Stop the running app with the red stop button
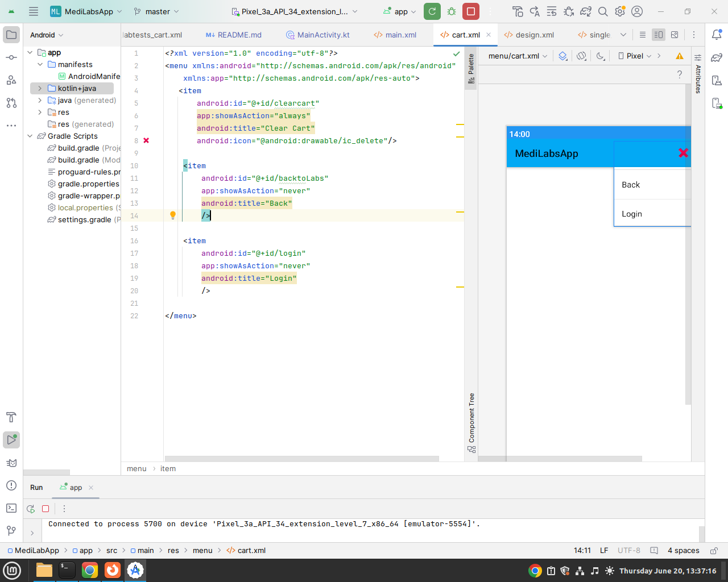 tap(471, 11)
